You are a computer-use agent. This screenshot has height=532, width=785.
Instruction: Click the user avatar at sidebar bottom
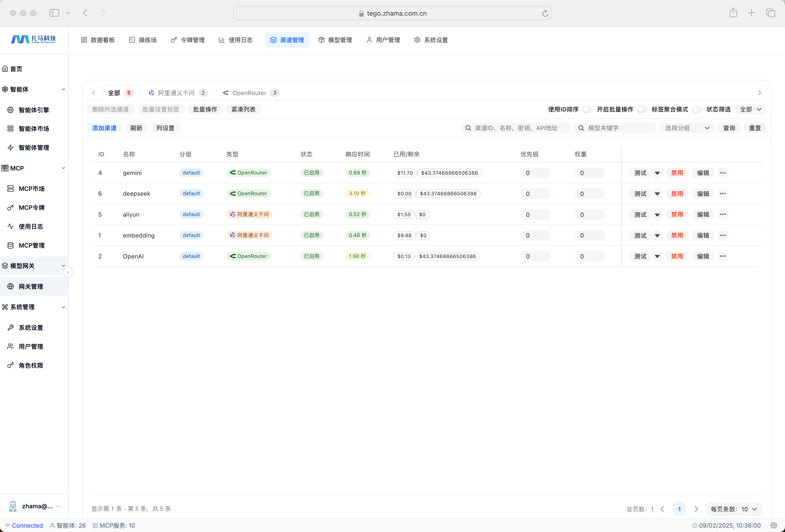click(x=13, y=506)
